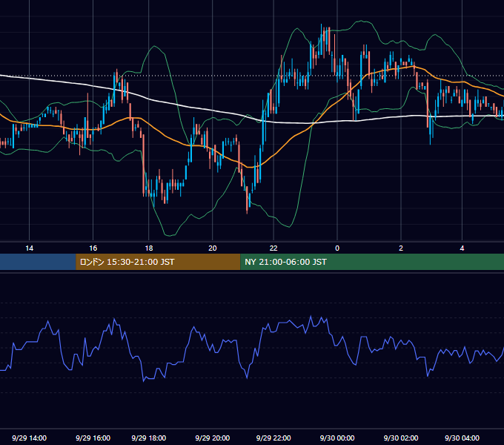Click the 9/30 02:00 date label
The width and height of the screenshot is (504, 445).
(x=401, y=438)
